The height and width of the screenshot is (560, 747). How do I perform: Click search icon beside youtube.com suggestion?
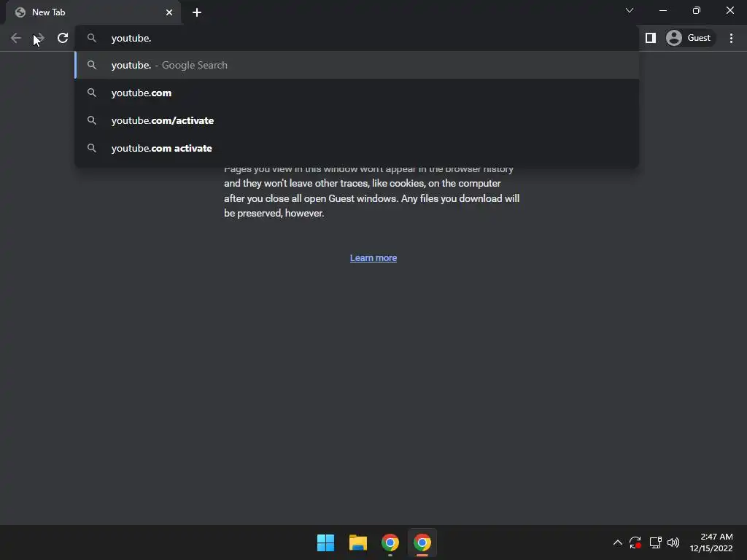(x=92, y=93)
